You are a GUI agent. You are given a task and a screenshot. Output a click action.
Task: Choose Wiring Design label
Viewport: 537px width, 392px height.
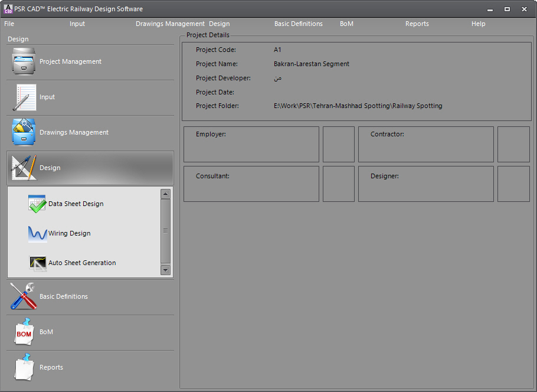point(70,233)
